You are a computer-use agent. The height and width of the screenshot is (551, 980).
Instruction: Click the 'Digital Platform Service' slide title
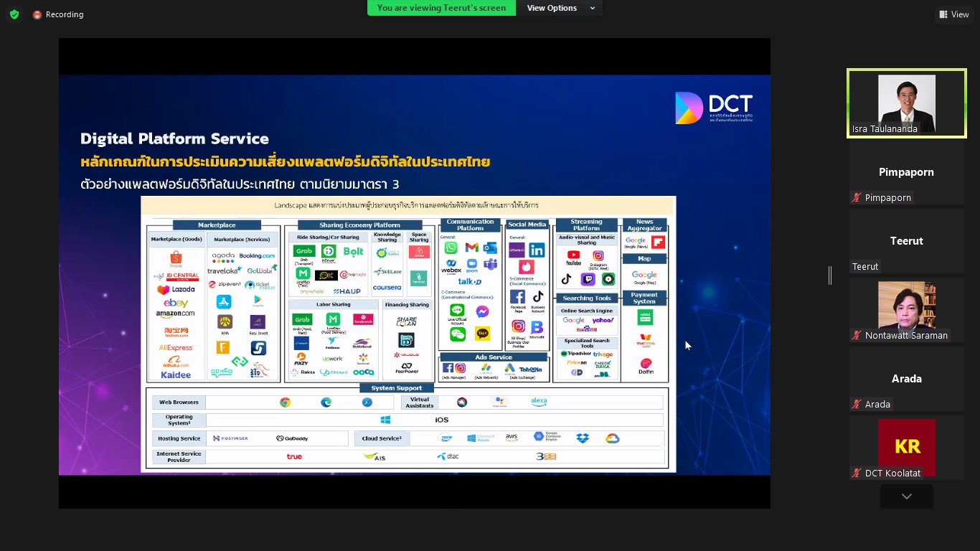[x=174, y=138]
